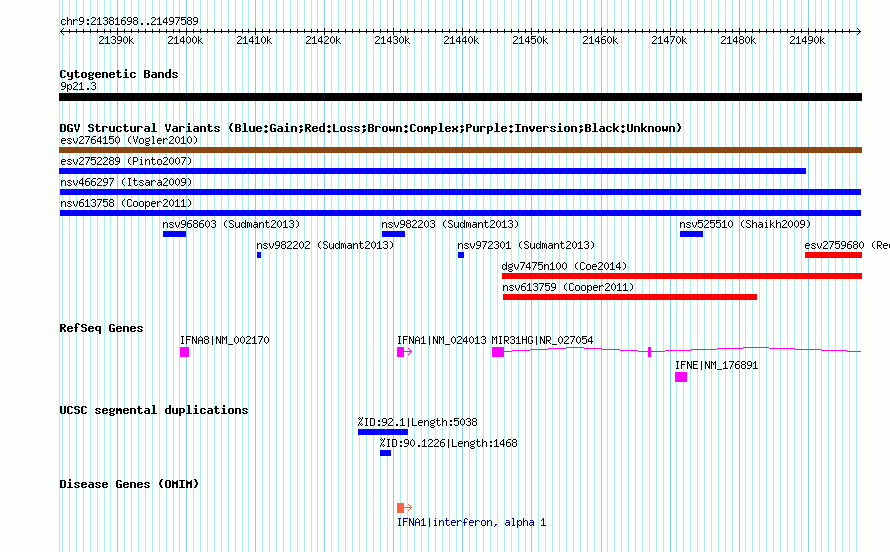The image size is (890, 552).
Task: Open the nsv982203 (Sudmant2013) label
Action: (450, 224)
